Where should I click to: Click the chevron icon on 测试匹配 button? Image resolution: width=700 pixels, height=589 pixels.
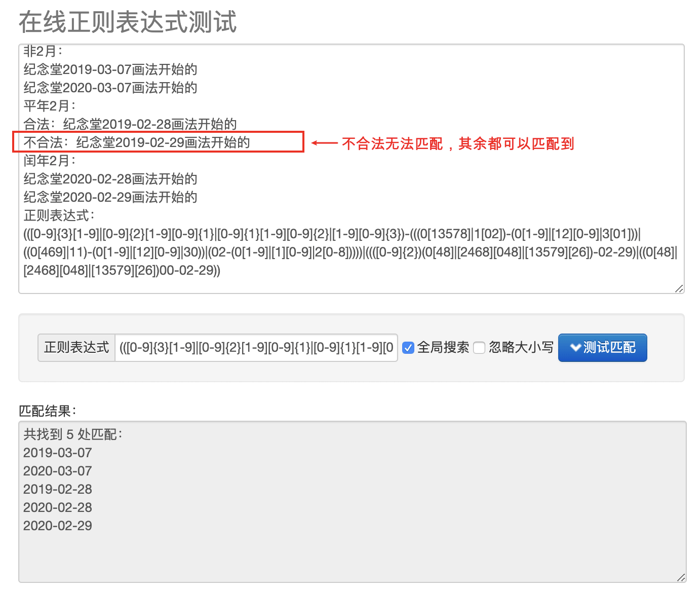(x=575, y=348)
